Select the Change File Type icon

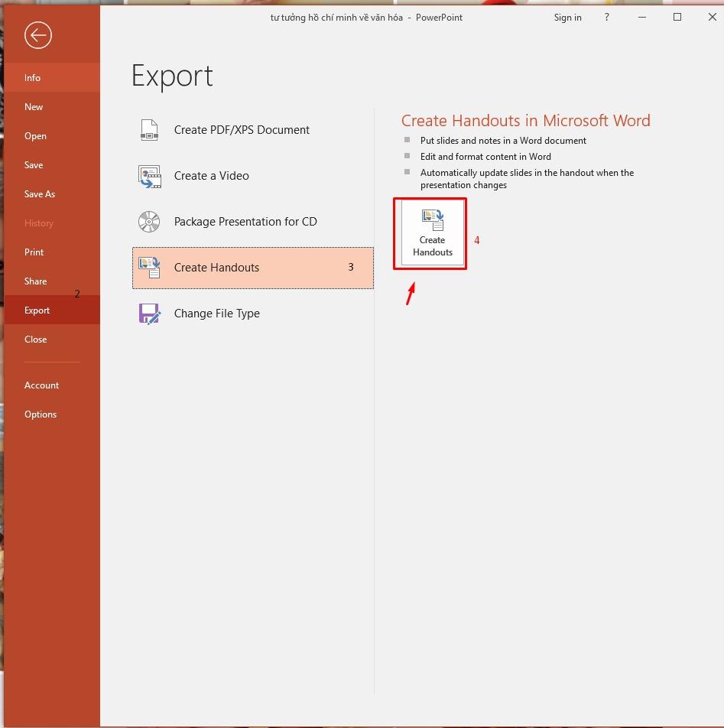(148, 313)
